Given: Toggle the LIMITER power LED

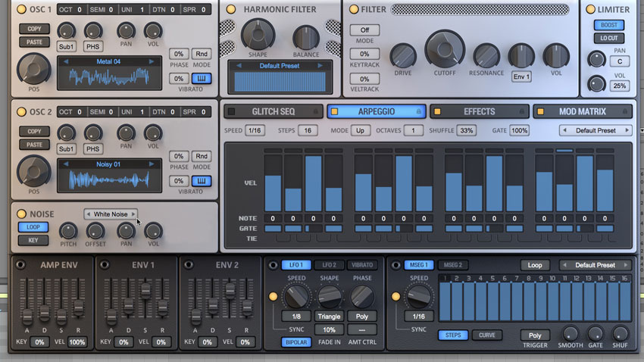Looking at the screenshot, I should (591, 9).
